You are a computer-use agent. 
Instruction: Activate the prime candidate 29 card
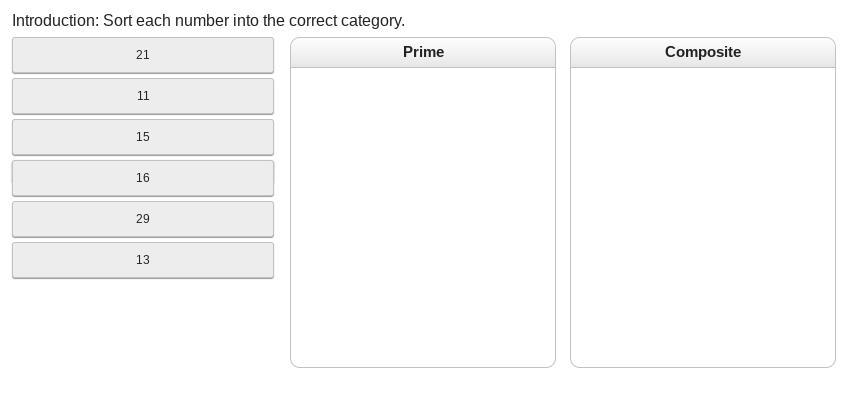pos(143,219)
